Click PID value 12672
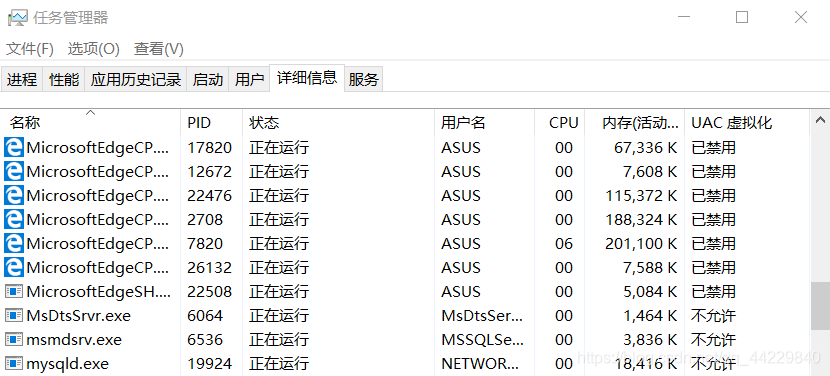 pyautogui.click(x=210, y=172)
